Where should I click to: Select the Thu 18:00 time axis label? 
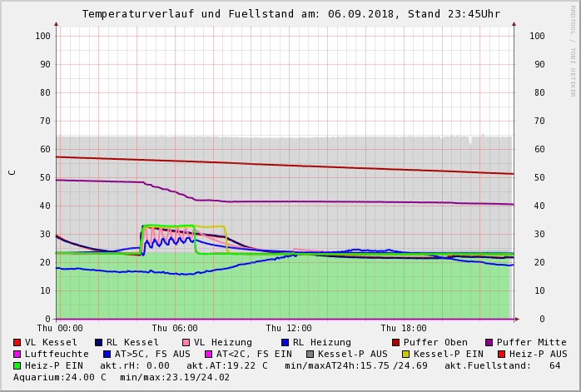tap(404, 329)
